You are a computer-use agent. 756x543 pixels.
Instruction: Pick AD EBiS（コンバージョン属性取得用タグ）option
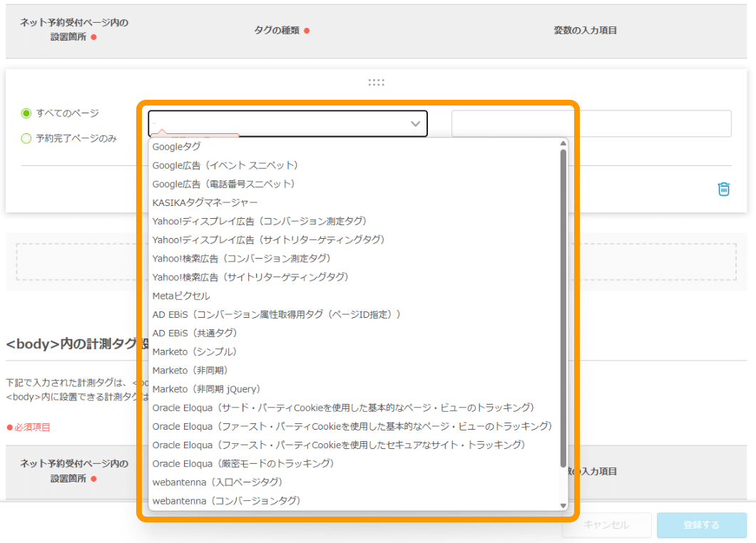[x=355, y=315]
